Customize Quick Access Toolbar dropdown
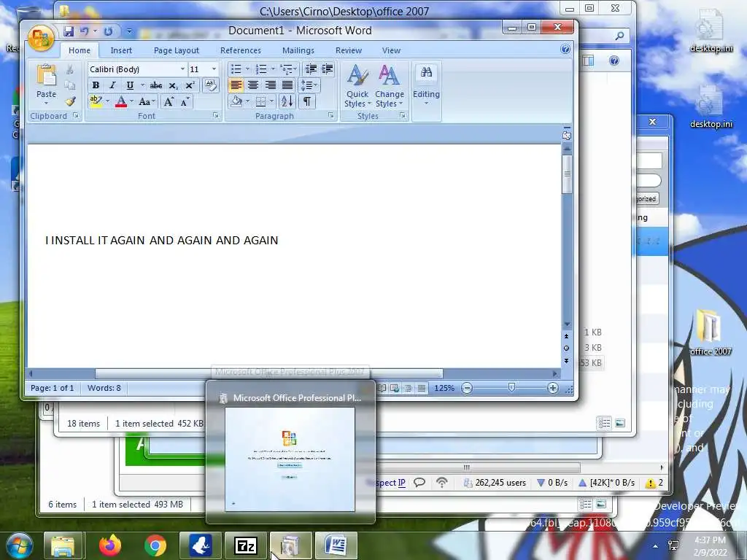747x560 pixels. (x=129, y=31)
